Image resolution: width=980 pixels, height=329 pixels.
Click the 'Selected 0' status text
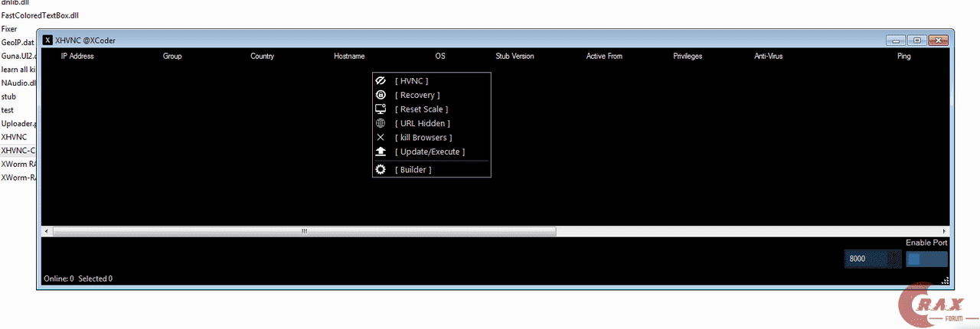(96, 279)
